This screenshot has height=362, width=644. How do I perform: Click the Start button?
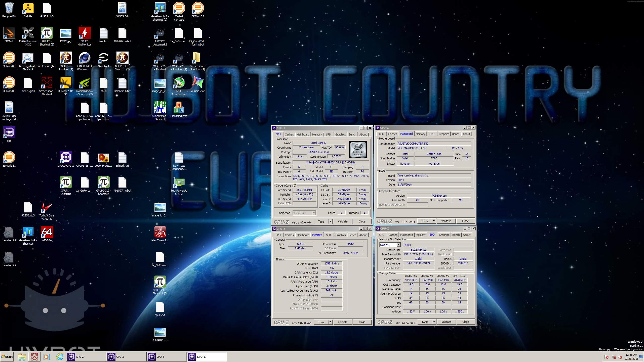(x=7, y=356)
